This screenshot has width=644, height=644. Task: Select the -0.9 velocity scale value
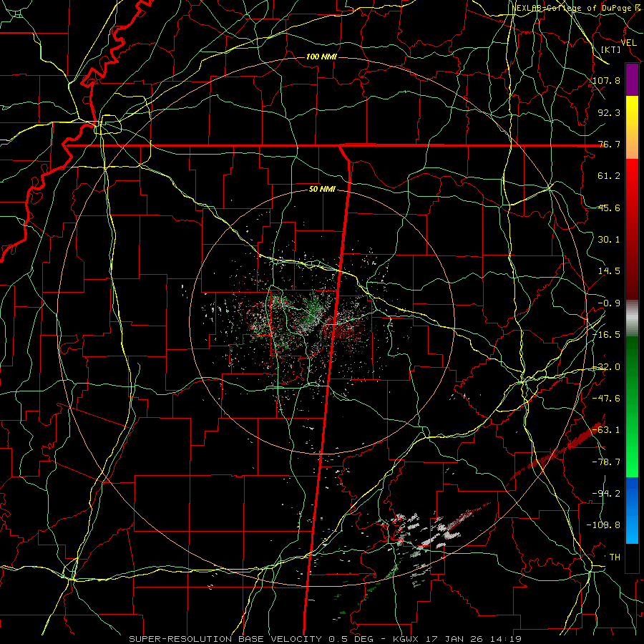click(x=609, y=303)
